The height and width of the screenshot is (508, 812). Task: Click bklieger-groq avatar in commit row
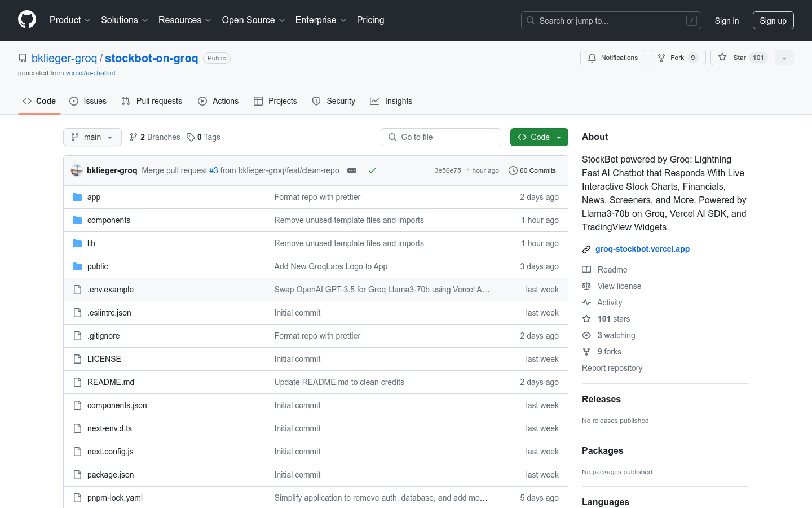click(x=77, y=170)
